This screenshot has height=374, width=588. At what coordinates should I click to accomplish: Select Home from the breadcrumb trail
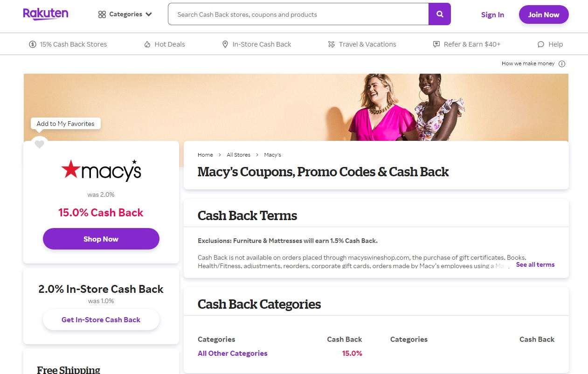(205, 154)
